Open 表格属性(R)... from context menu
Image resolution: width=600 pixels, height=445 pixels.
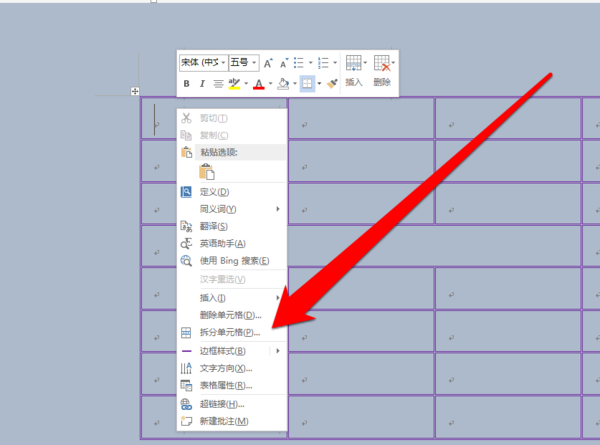(x=232, y=385)
